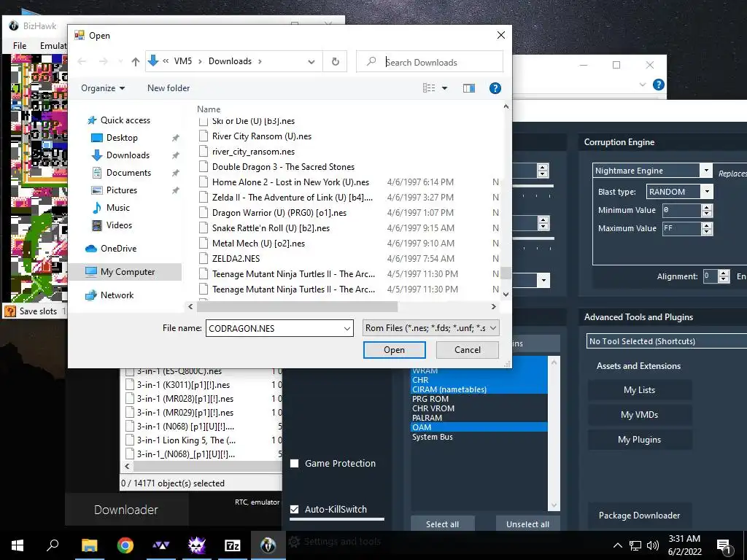Viewport: 747px width, 560px height.
Task: Open the Rom Files type filter dropdown
Action: 430,328
